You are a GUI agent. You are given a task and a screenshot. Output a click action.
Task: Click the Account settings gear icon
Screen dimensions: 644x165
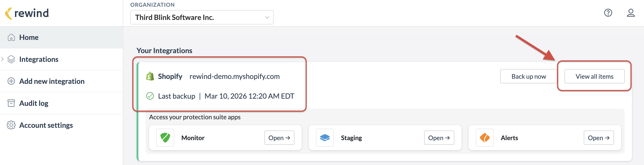coord(11,125)
